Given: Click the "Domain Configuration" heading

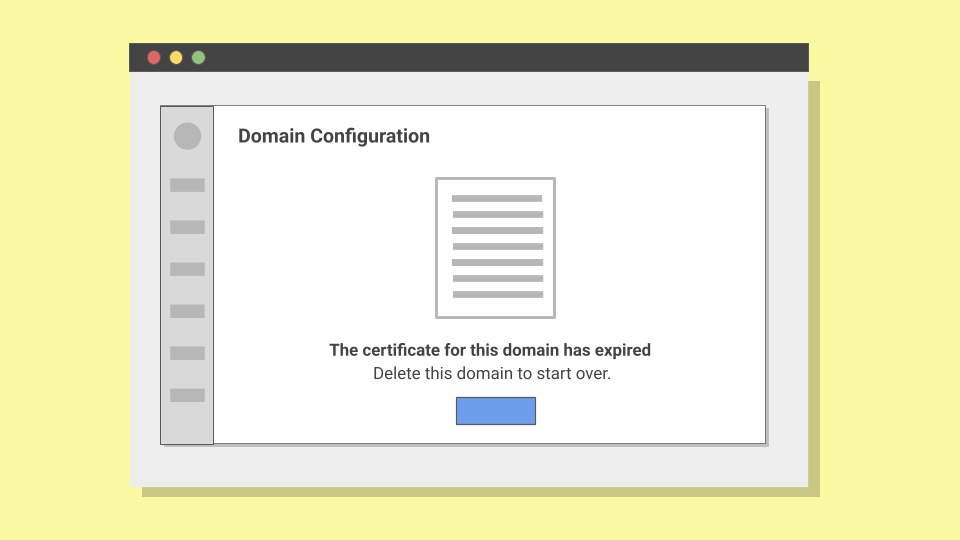Looking at the screenshot, I should coord(334,136).
